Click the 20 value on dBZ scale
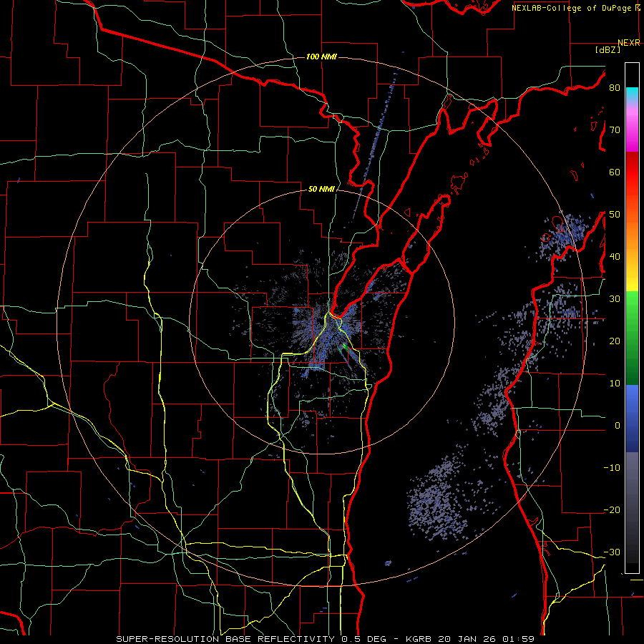 [x=615, y=341]
